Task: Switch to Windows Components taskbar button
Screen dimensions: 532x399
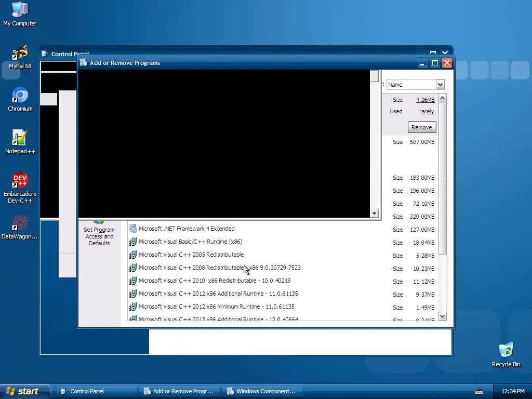Action: (262, 391)
